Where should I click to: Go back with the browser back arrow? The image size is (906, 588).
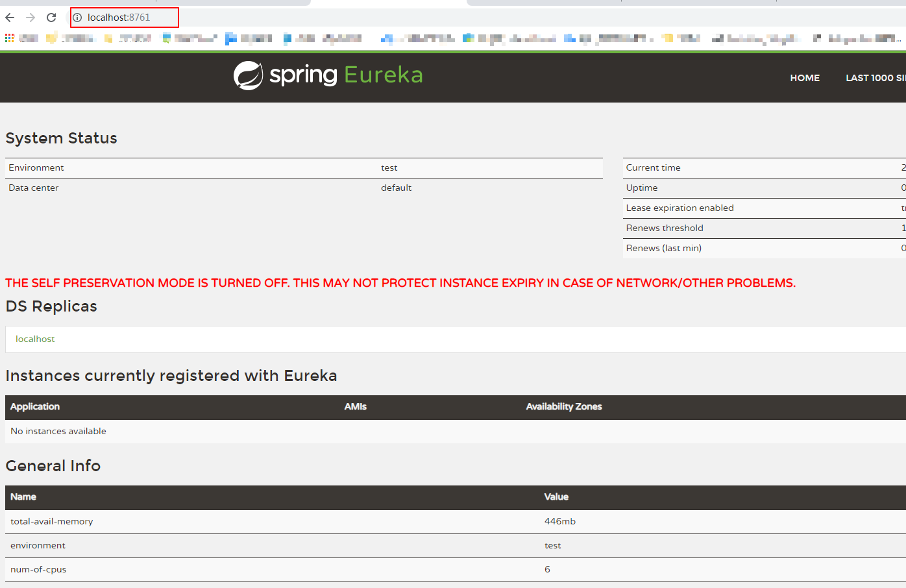[x=10, y=18]
